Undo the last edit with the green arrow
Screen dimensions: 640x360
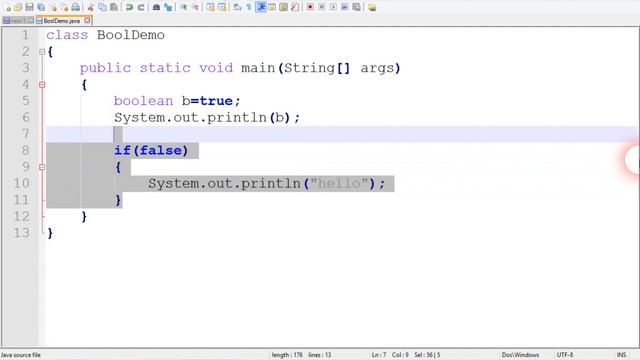pos(129,7)
